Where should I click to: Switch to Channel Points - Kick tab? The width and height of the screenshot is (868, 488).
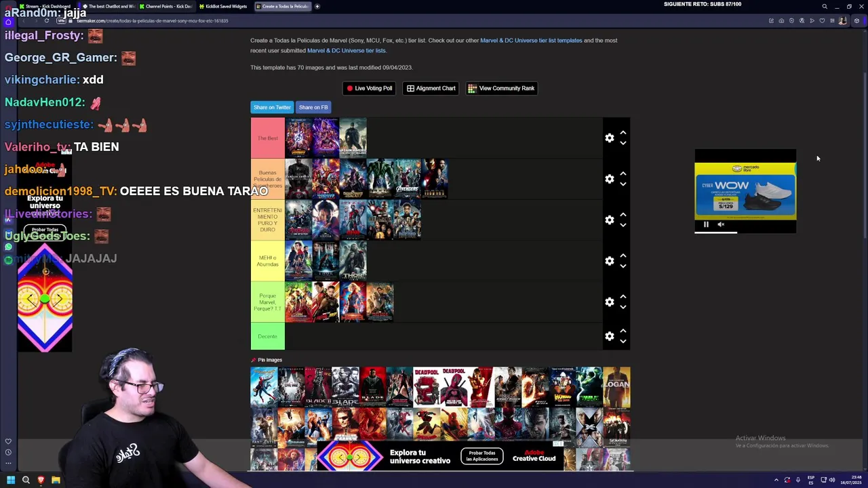166,6
